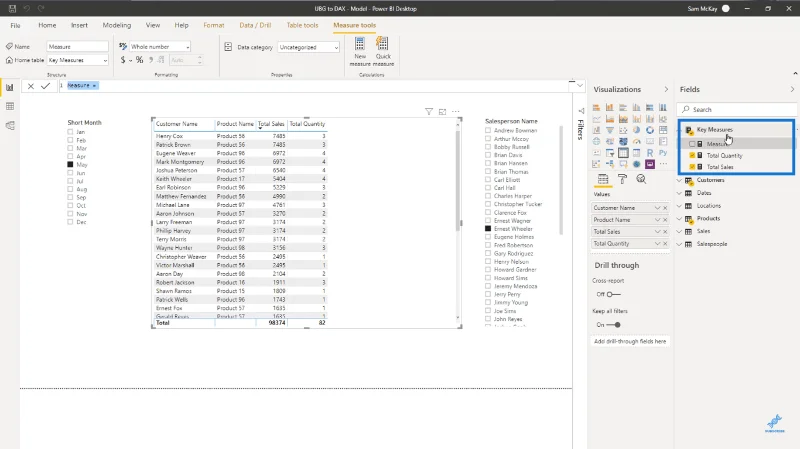The height and width of the screenshot is (449, 800).
Task: Select the Stacked bar chart visual
Action: click(596, 107)
